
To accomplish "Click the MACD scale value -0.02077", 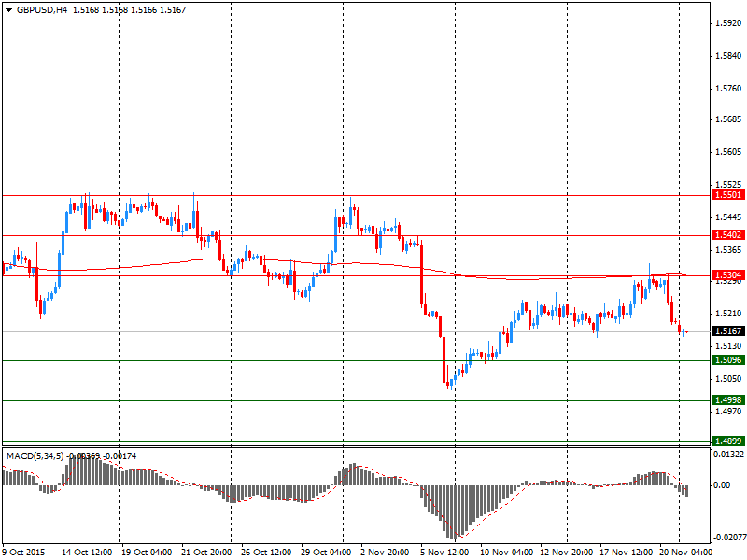I will point(730,538).
